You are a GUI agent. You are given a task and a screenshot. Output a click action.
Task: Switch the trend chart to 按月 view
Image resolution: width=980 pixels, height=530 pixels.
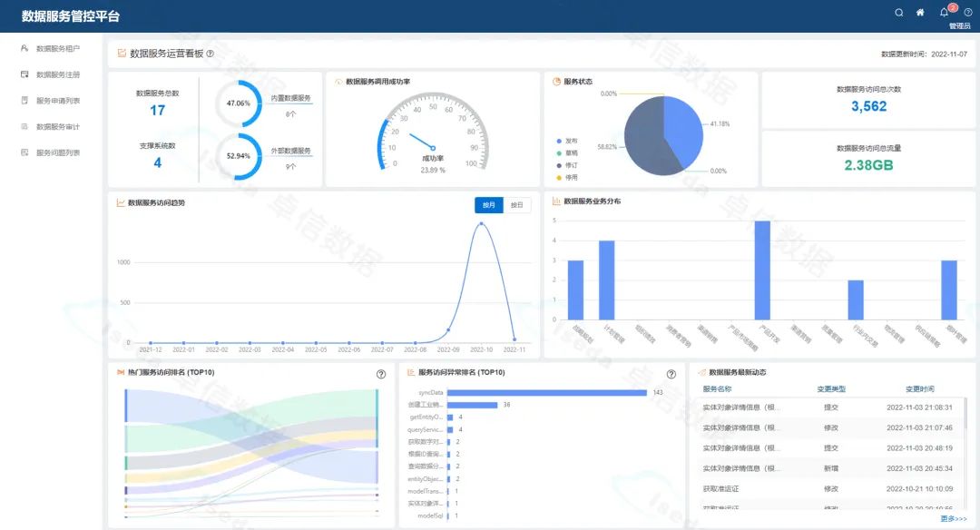click(489, 205)
